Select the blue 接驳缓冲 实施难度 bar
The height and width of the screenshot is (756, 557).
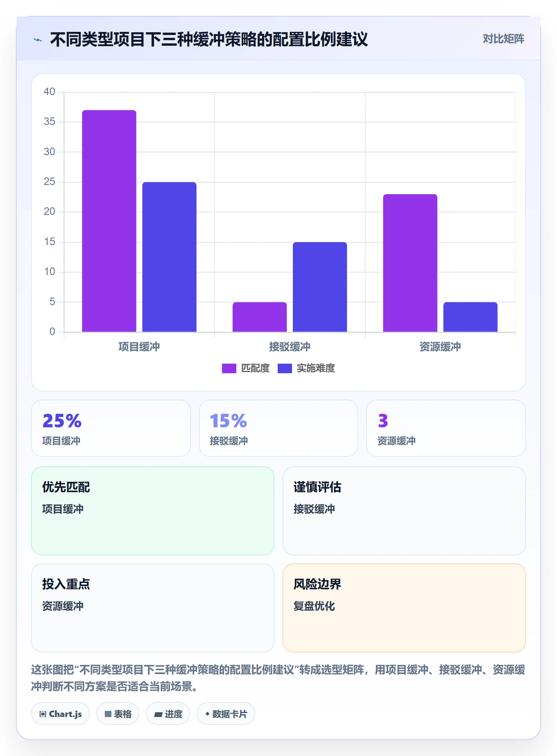coord(320,287)
